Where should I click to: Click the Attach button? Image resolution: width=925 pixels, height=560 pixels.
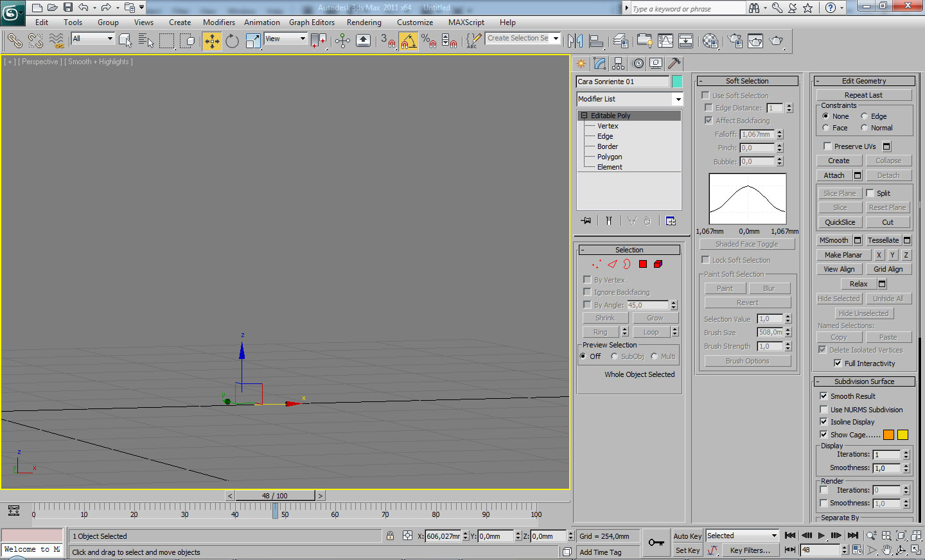pyautogui.click(x=834, y=175)
